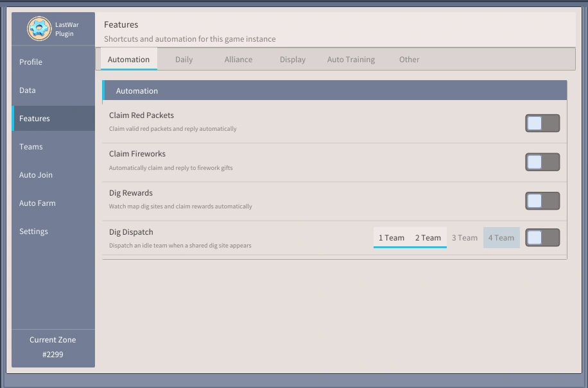This screenshot has height=388, width=588.
Task: Click the Claim Fireworks title
Action: pos(137,154)
